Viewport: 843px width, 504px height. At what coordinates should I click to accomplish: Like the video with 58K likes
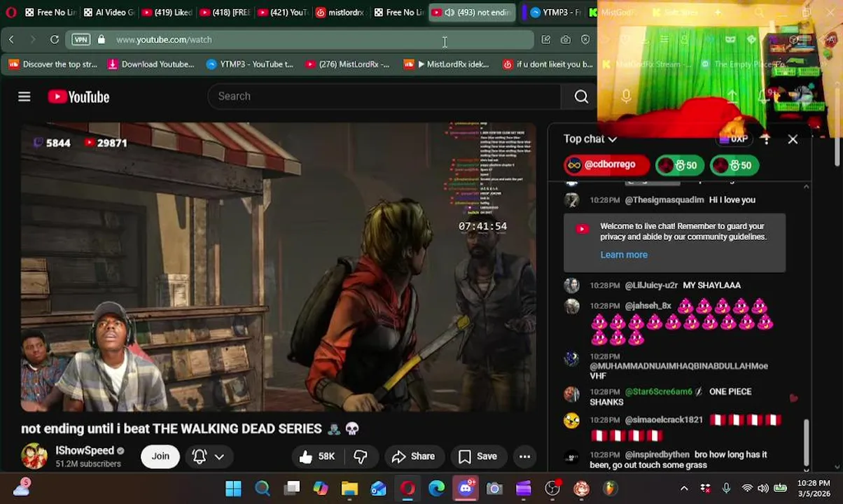[317, 456]
